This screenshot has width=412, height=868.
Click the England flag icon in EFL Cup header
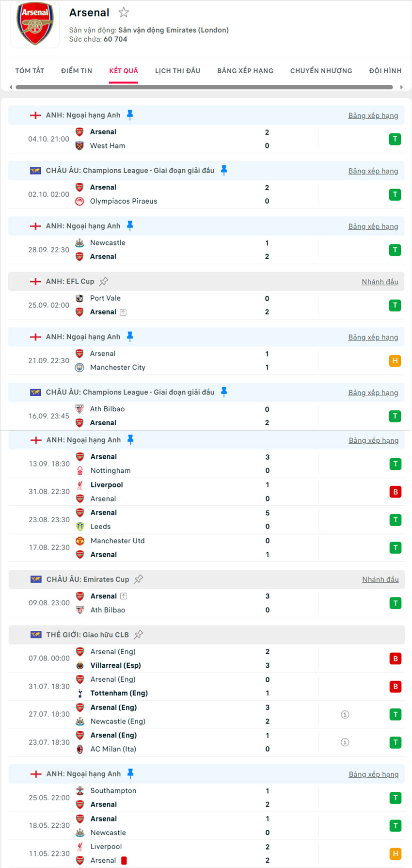point(35,281)
